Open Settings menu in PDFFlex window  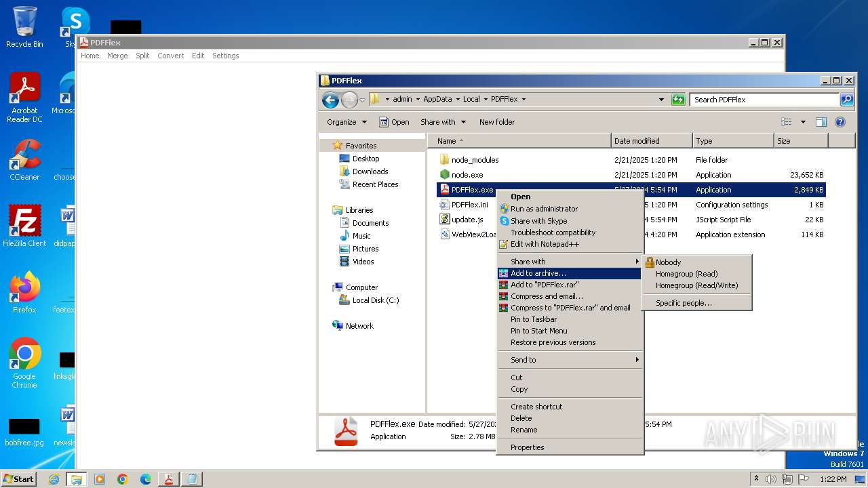tap(225, 56)
